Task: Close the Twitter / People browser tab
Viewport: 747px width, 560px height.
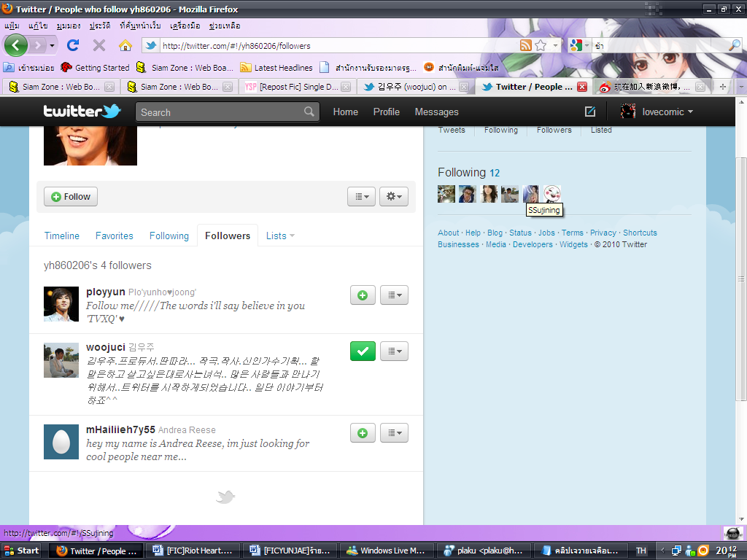Action: point(581,87)
